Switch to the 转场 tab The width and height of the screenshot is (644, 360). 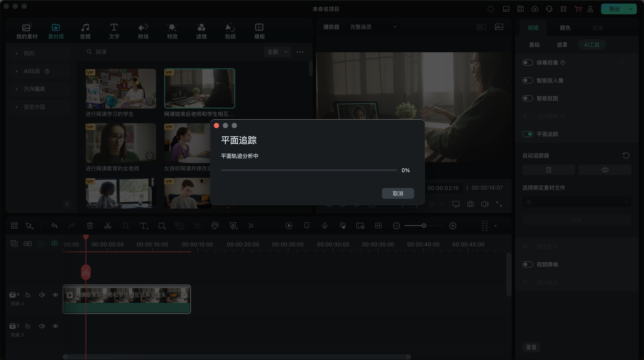click(143, 31)
